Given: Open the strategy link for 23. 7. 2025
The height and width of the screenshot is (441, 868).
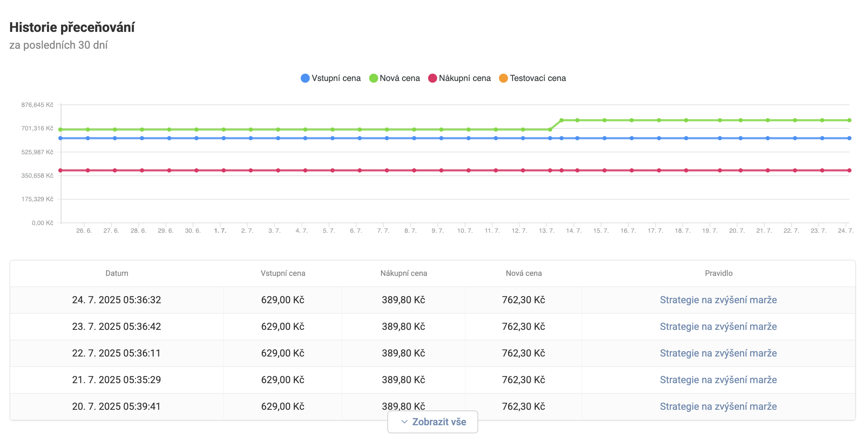Looking at the screenshot, I should [x=718, y=326].
